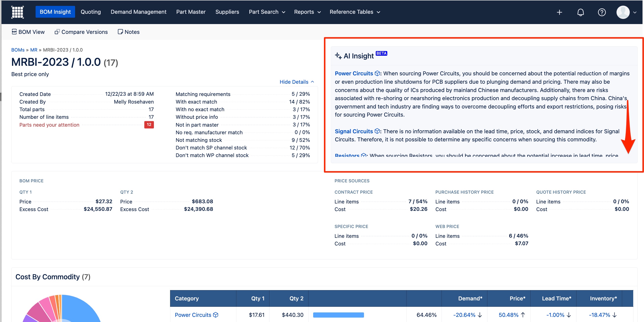Click the app grid logo icon
Screen dimensions: 644x322
click(17, 12)
